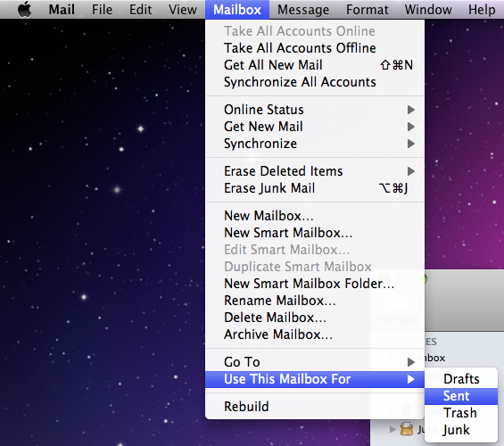
Task: Choose Delete Mailbox…
Action: tap(315, 318)
